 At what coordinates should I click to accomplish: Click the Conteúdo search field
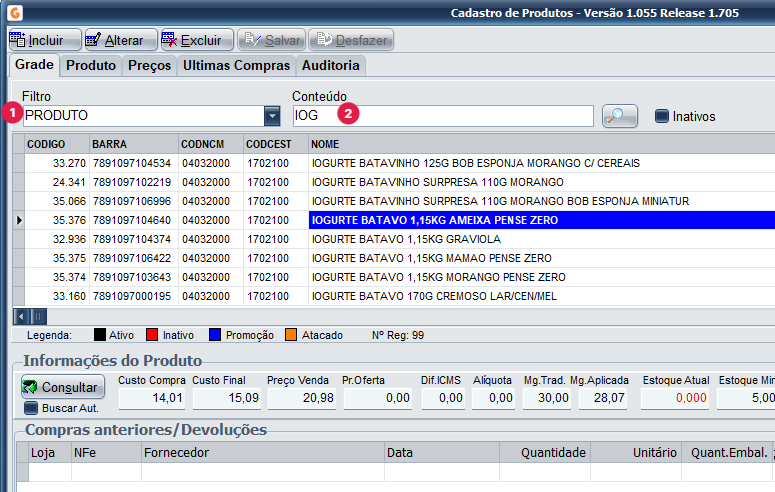[443, 116]
